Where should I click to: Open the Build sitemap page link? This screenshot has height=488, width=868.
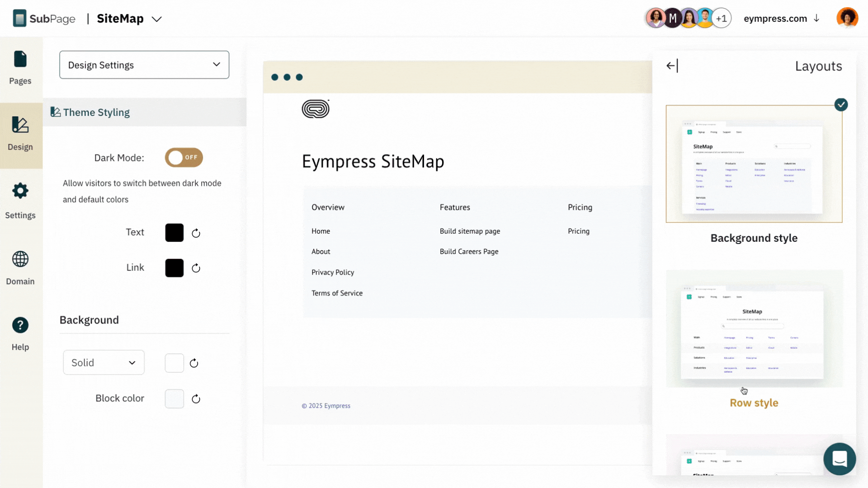pyautogui.click(x=470, y=231)
